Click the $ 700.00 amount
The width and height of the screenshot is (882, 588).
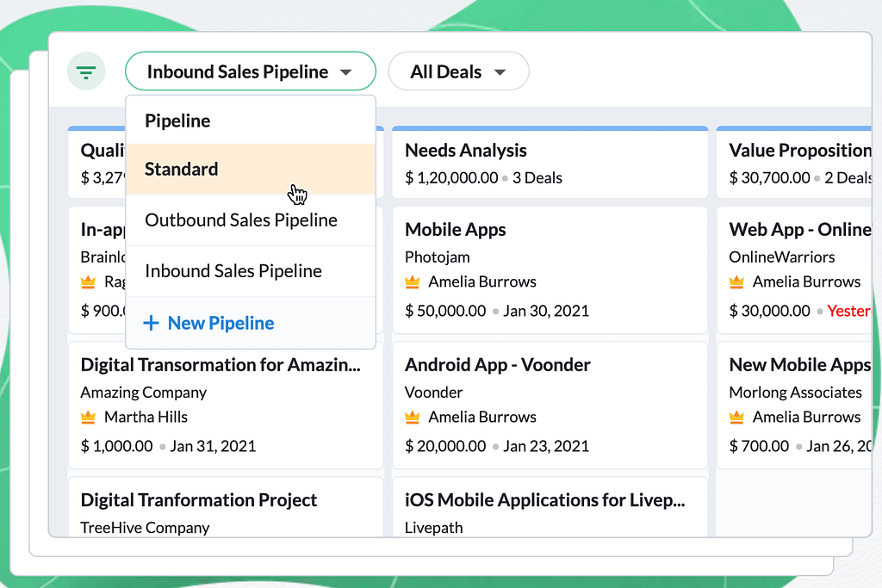coord(759,446)
